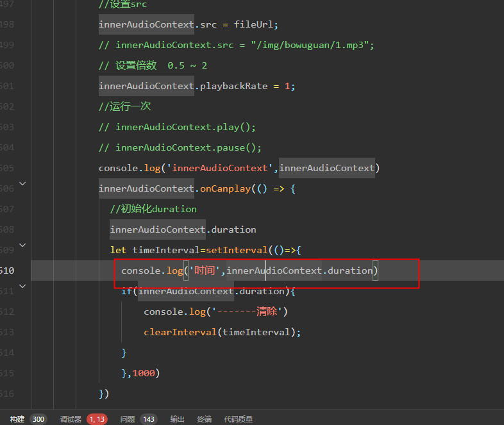Click the //运行一次 comment
The height and width of the screenshot is (425, 504).
[x=124, y=106]
